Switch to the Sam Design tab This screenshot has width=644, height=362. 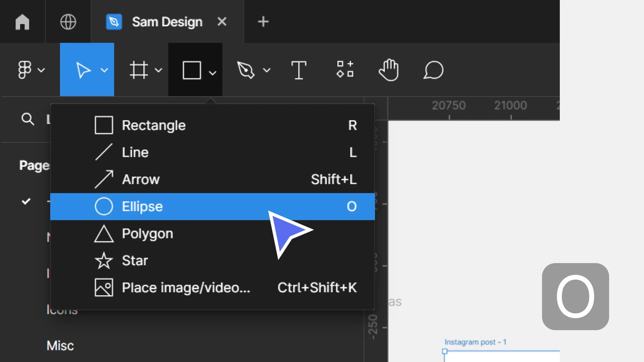coord(167,21)
